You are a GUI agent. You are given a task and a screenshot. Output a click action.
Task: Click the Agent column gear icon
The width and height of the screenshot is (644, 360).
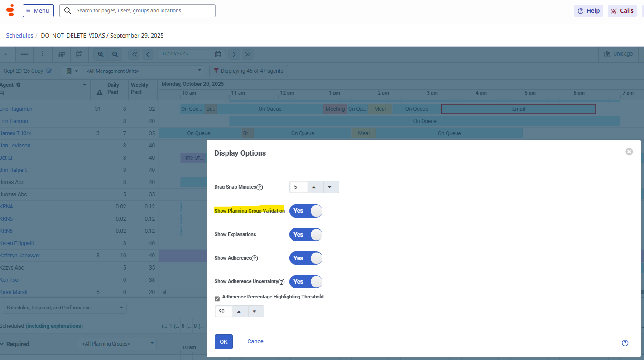(x=18, y=85)
